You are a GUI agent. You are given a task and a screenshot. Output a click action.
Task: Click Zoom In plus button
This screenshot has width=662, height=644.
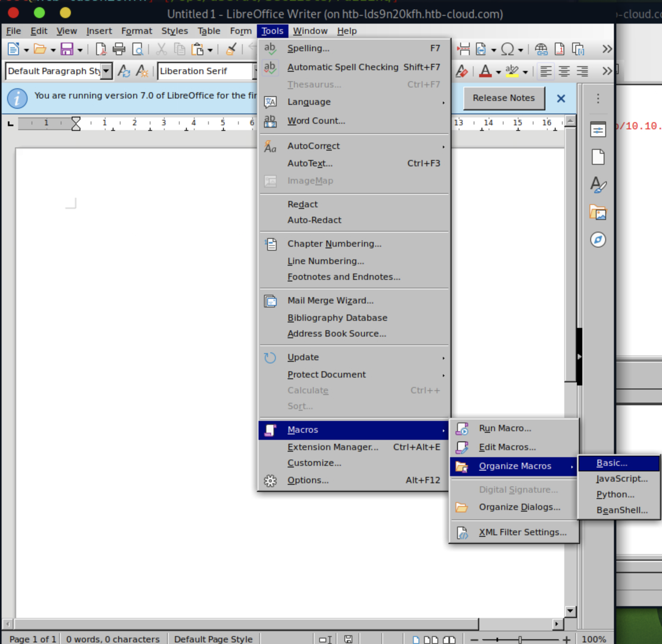click(566, 639)
